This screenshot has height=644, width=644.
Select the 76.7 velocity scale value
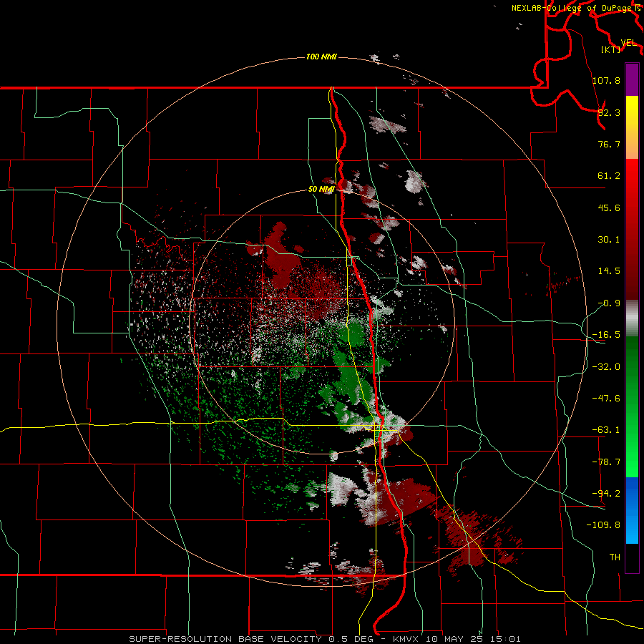pos(609,144)
